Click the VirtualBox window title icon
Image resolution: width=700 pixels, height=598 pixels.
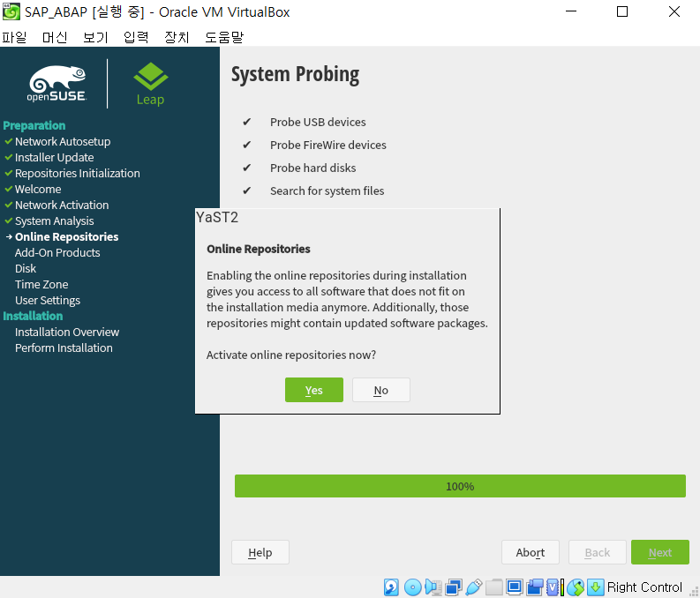coord(11,11)
